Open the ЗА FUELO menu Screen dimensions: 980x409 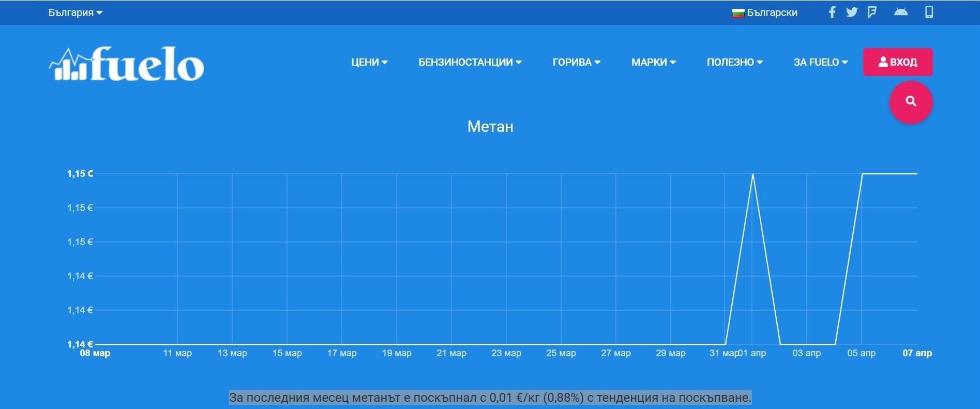[x=820, y=62]
